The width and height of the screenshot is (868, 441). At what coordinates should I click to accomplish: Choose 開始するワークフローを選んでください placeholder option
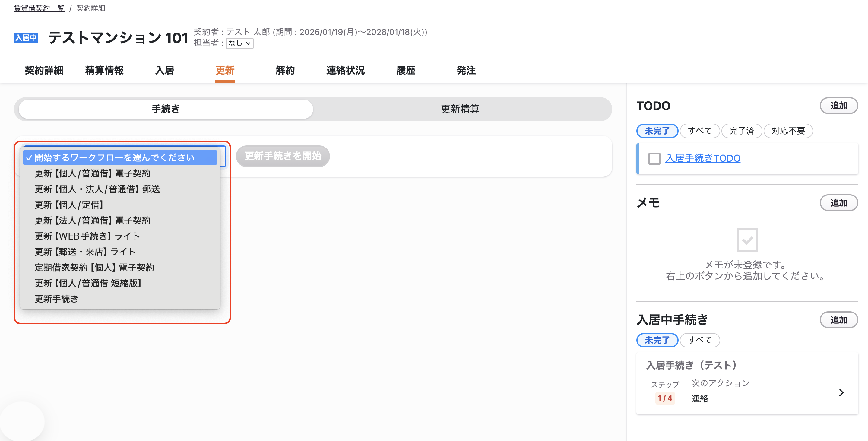(120, 158)
